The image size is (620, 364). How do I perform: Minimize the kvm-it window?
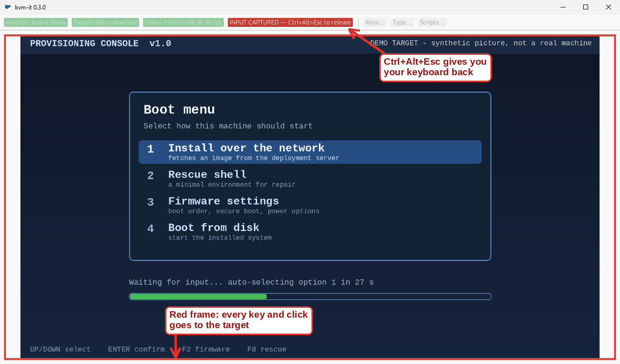click(563, 7)
